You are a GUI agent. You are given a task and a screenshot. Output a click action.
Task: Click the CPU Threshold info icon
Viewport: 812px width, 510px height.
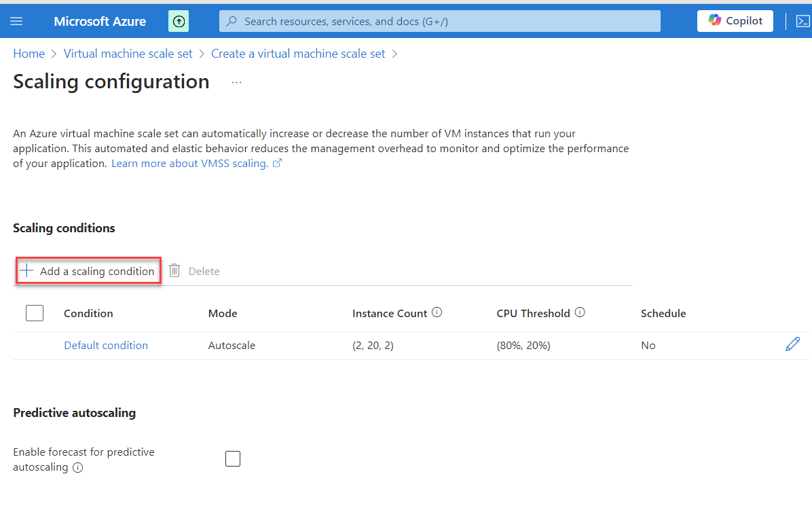[x=580, y=312]
